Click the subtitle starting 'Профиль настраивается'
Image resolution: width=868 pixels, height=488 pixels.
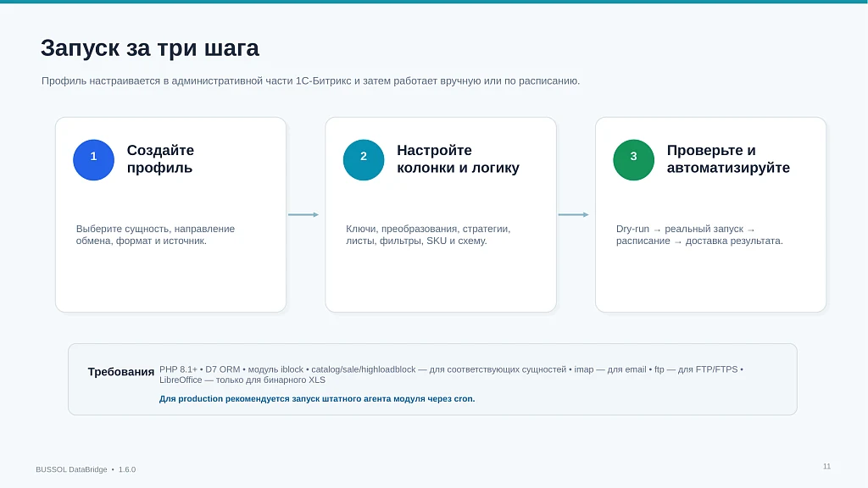click(x=310, y=81)
